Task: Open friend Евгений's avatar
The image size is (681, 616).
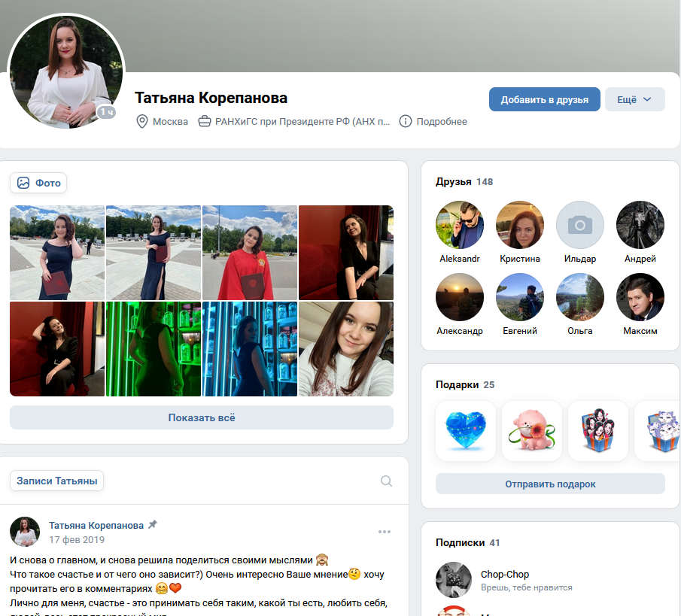Action: coord(520,297)
